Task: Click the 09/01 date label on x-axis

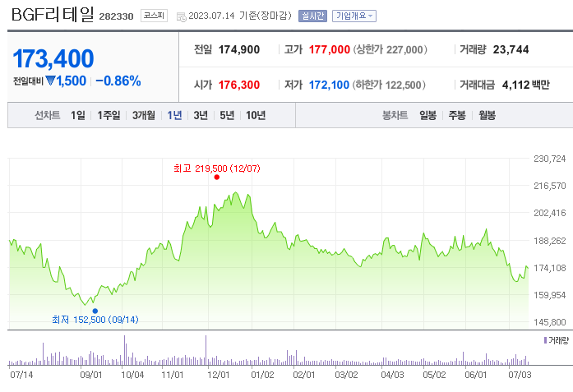Action: [91, 375]
